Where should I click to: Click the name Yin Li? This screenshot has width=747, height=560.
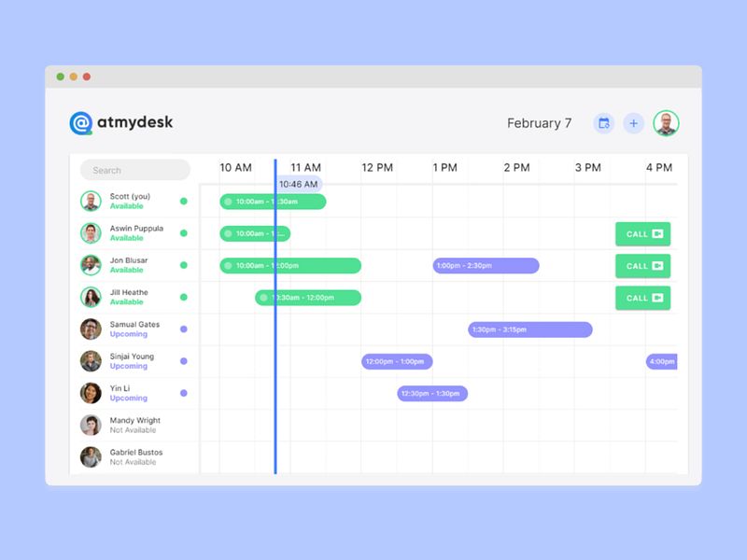tap(120, 388)
